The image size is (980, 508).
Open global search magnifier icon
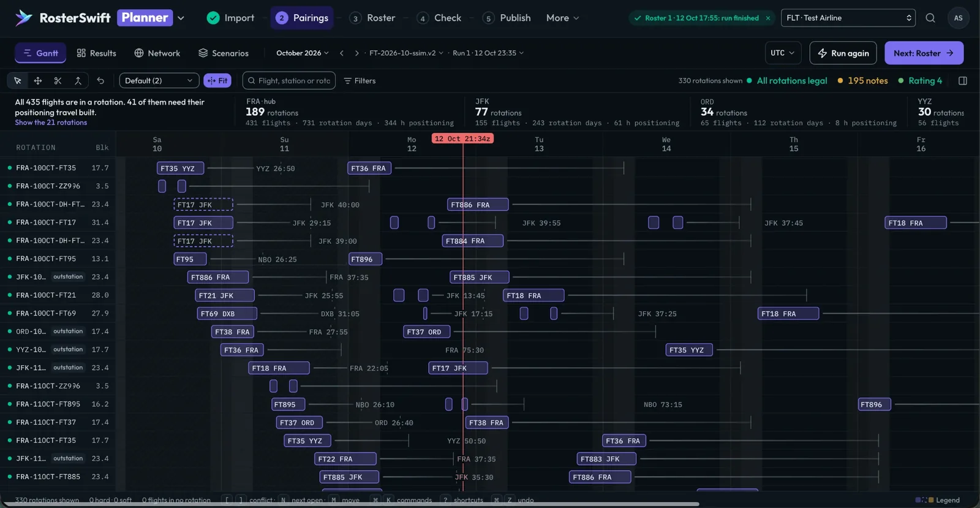point(930,18)
